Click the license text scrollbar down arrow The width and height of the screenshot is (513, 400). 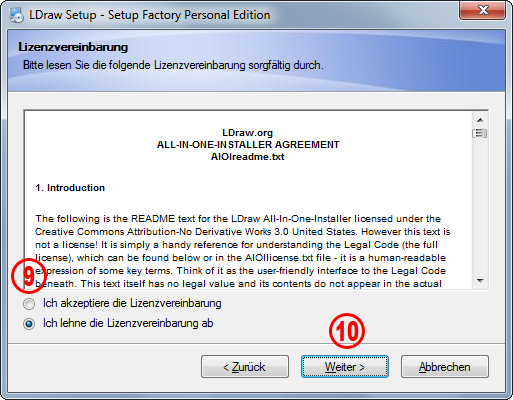[480, 281]
